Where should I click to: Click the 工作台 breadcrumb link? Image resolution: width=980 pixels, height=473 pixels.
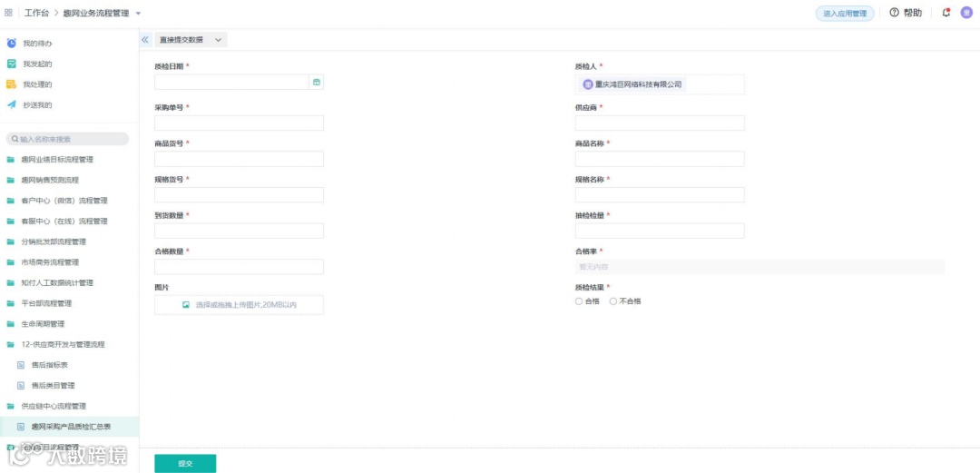click(36, 13)
